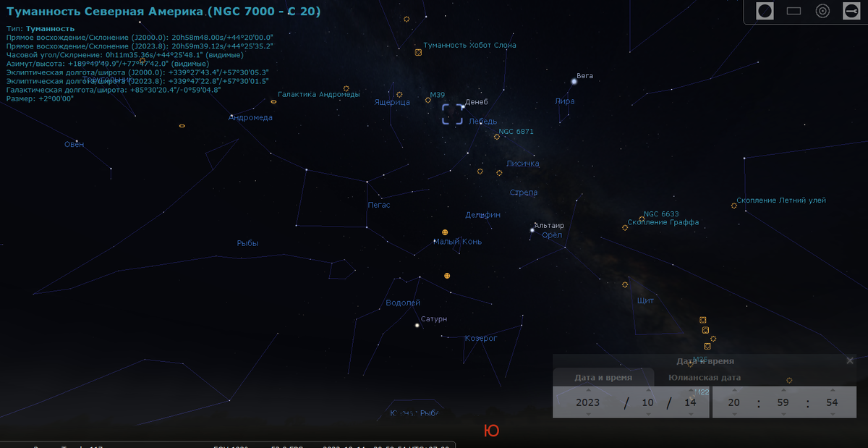
Task: Toggle the Ocular view icon
Action: pos(765,11)
